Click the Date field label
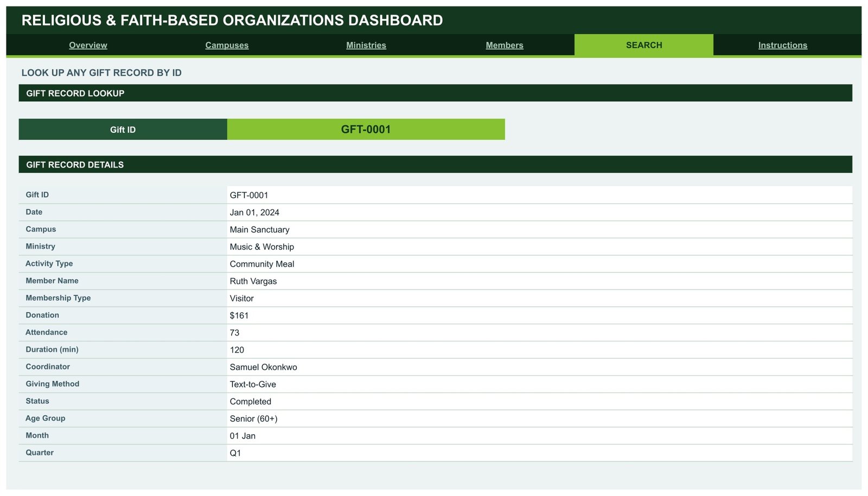This screenshot has width=868, height=496. pos(34,212)
